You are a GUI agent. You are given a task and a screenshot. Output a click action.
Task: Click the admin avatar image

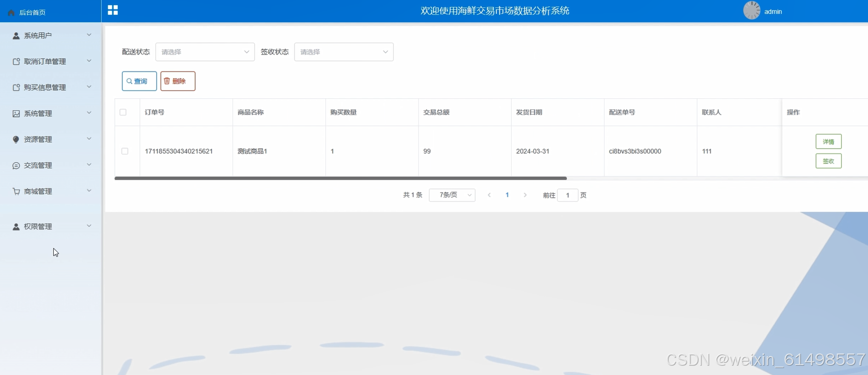pos(752,10)
